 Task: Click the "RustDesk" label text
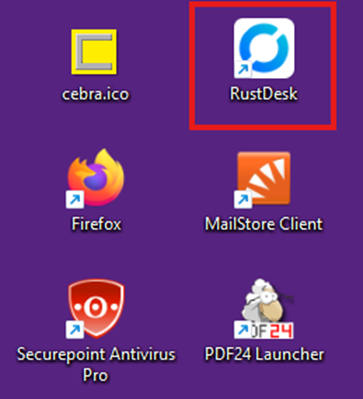(264, 94)
